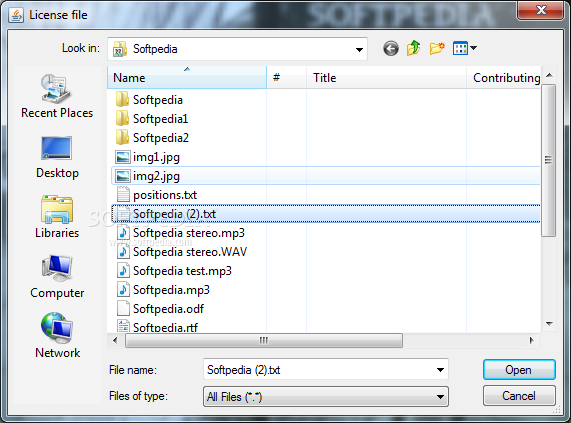Select Softpedia.rtf file
Screen dimensions: 571x423
click(x=157, y=327)
